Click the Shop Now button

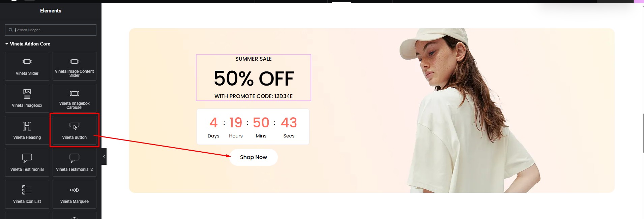coord(254,157)
